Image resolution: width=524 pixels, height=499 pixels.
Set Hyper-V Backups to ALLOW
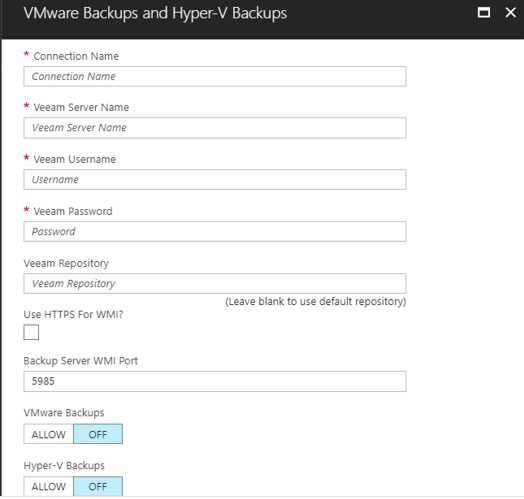point(48,486)
